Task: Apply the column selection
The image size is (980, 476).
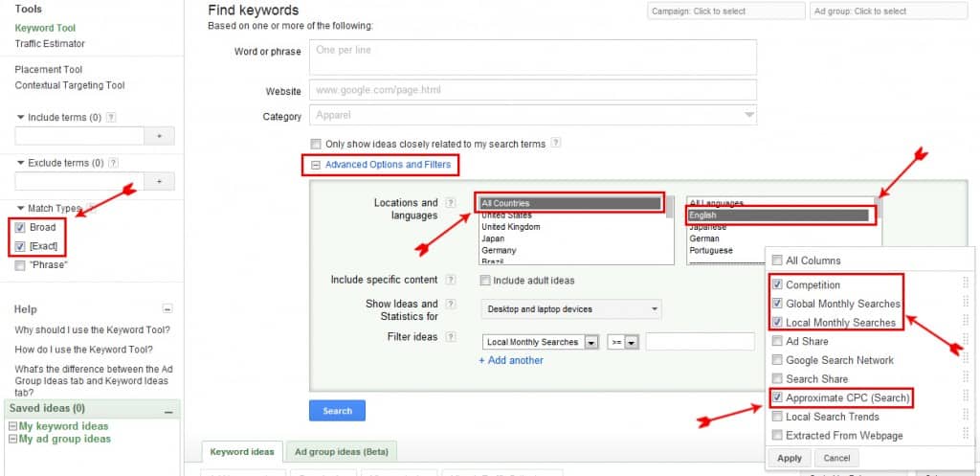Action: pyautogui.click(x=790, y=458)
